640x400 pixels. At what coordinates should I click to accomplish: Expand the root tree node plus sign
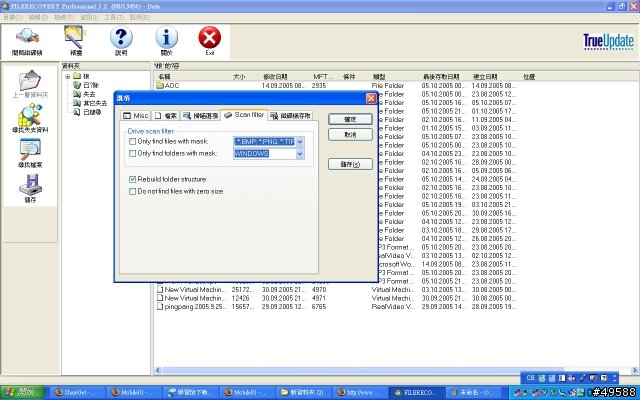(x=68, y=76)
